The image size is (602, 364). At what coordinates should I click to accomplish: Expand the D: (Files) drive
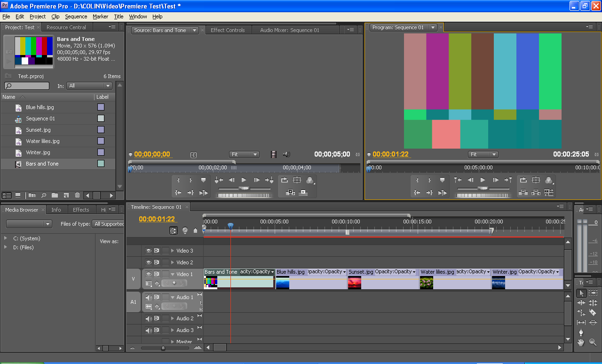[6, 247]
